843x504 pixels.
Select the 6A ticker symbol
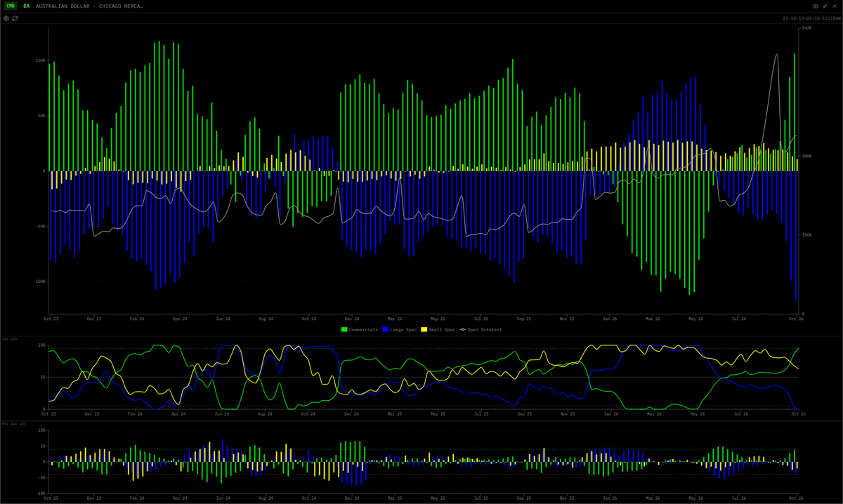point(27,6)
